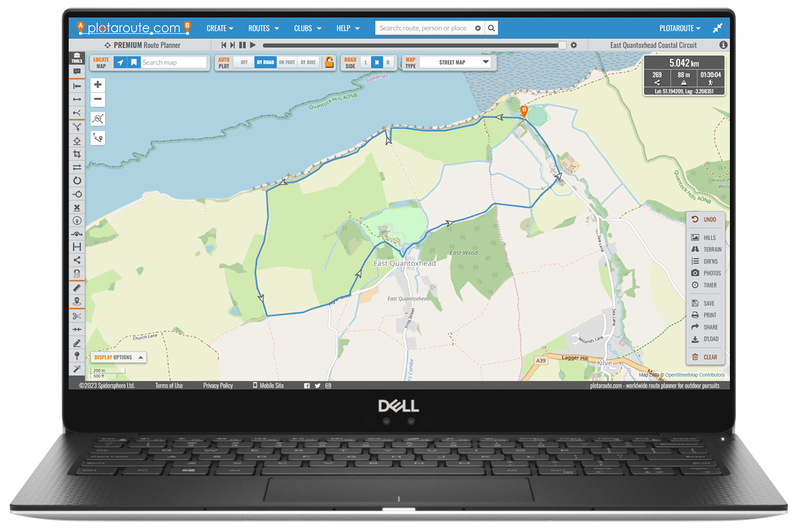Click the route playback progress slider handle

click(x=562, y=45)
